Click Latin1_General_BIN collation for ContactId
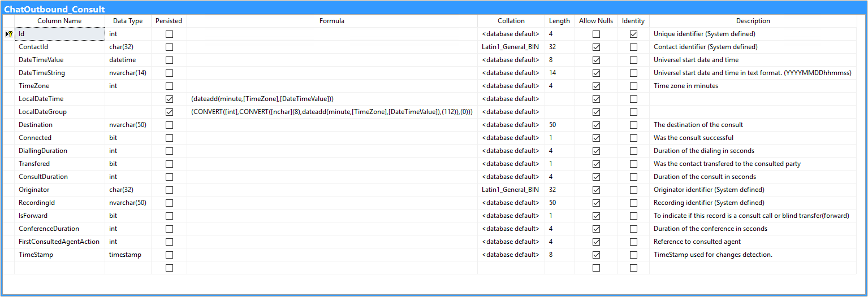The height and width of the screenshot is (297, 868). [x=511, y=47]
